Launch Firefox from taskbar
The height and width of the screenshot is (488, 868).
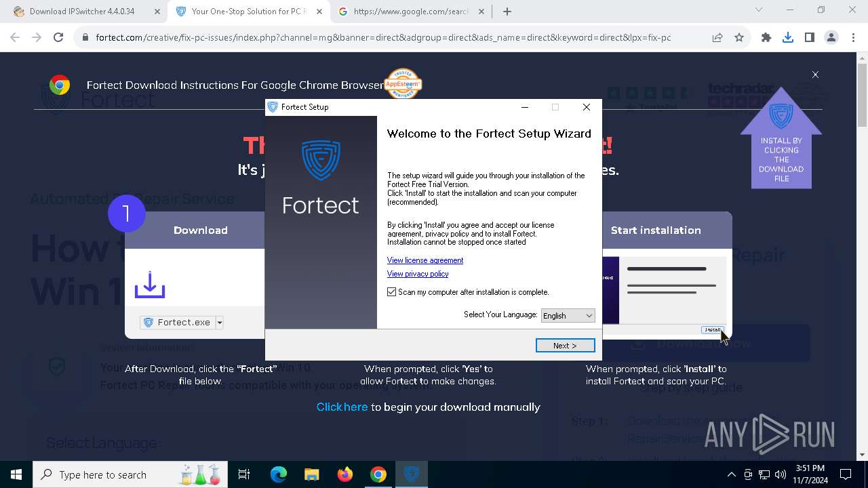click(x=345, y=474)
